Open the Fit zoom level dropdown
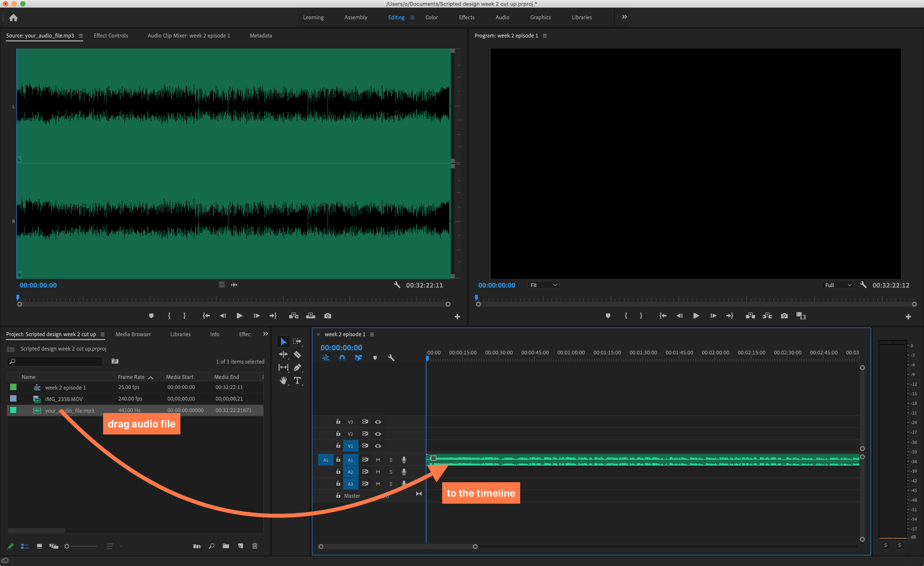924x566 pixels. pos(543,285)
